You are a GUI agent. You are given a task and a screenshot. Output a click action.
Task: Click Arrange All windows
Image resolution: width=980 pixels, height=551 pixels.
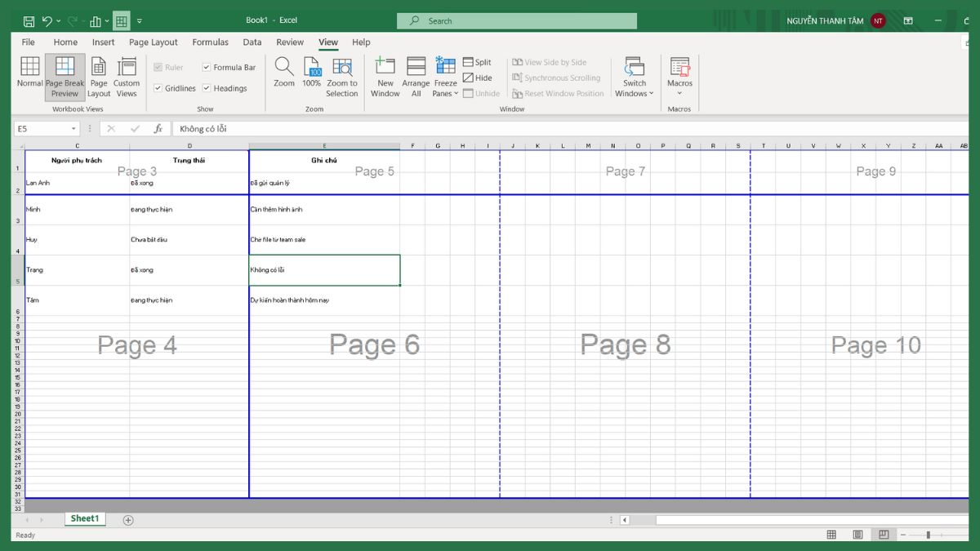coord(416,76)
